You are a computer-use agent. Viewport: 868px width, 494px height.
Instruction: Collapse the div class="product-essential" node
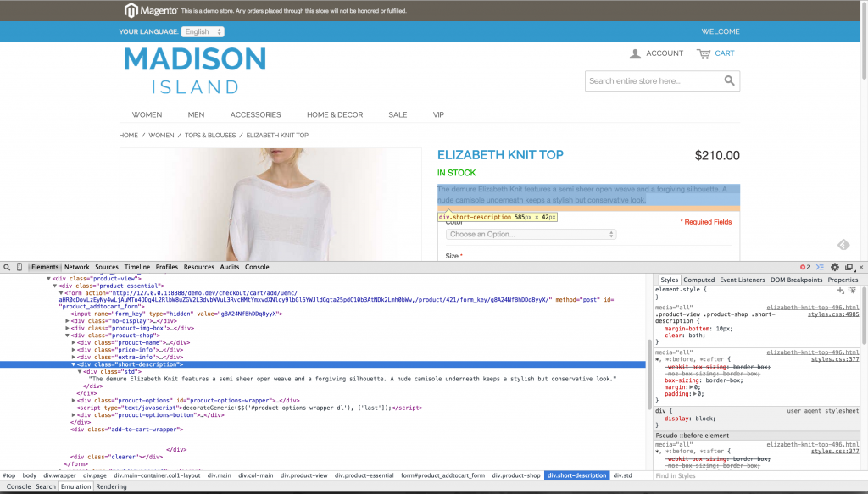(55, 286)
